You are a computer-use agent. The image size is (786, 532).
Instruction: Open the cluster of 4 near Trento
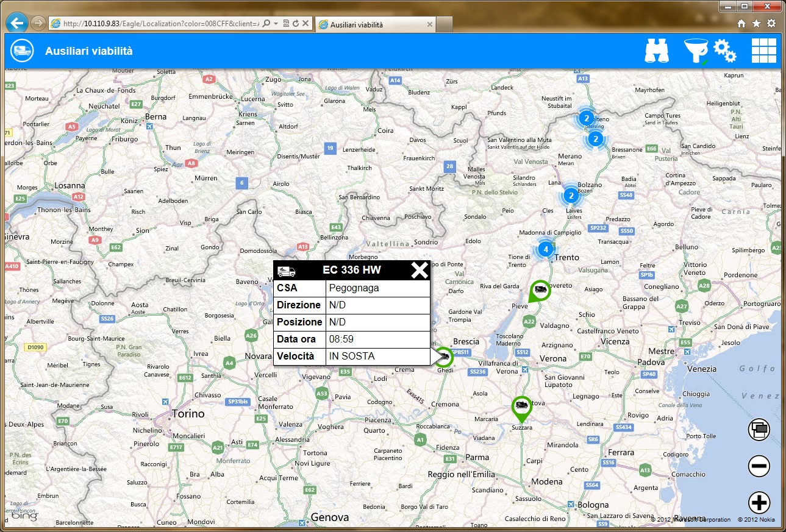coord(546,249)
